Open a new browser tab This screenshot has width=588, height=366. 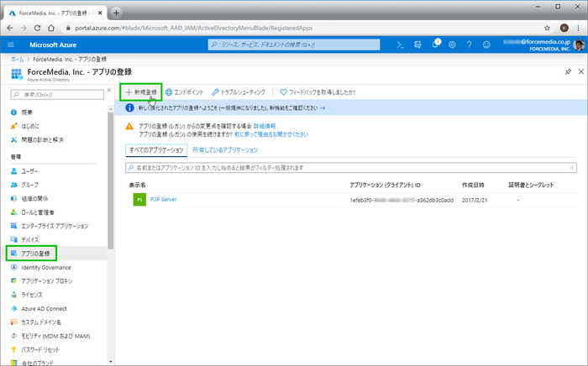click(x=116, y=13)
